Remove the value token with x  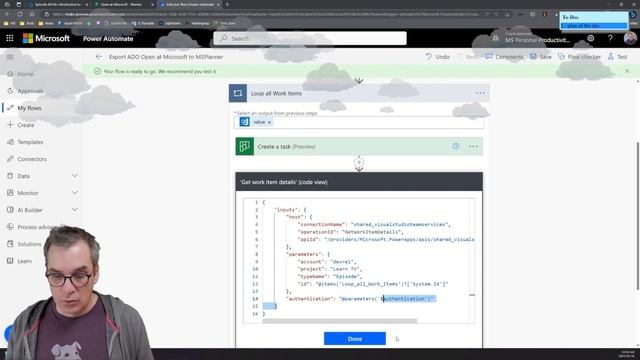click(269, 122)
